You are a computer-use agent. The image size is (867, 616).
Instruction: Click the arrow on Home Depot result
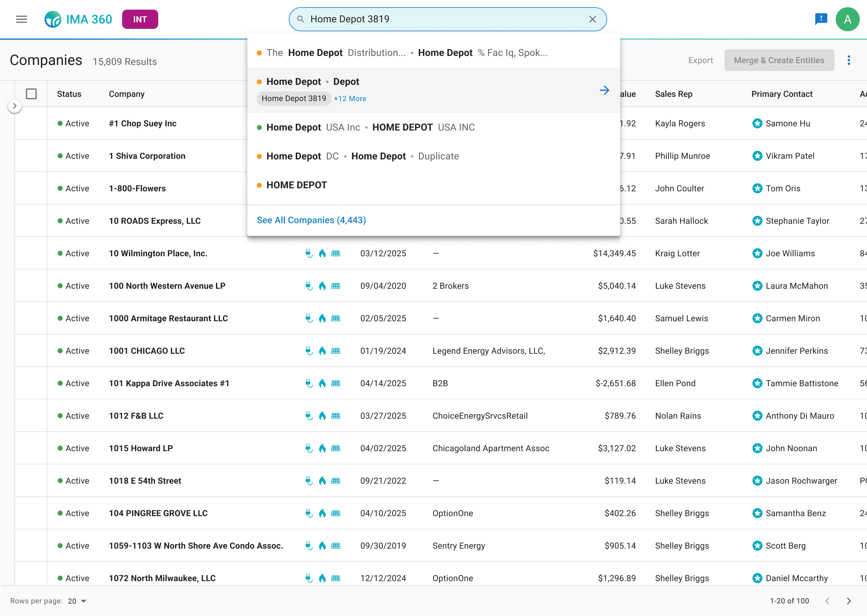coord(604,90)
